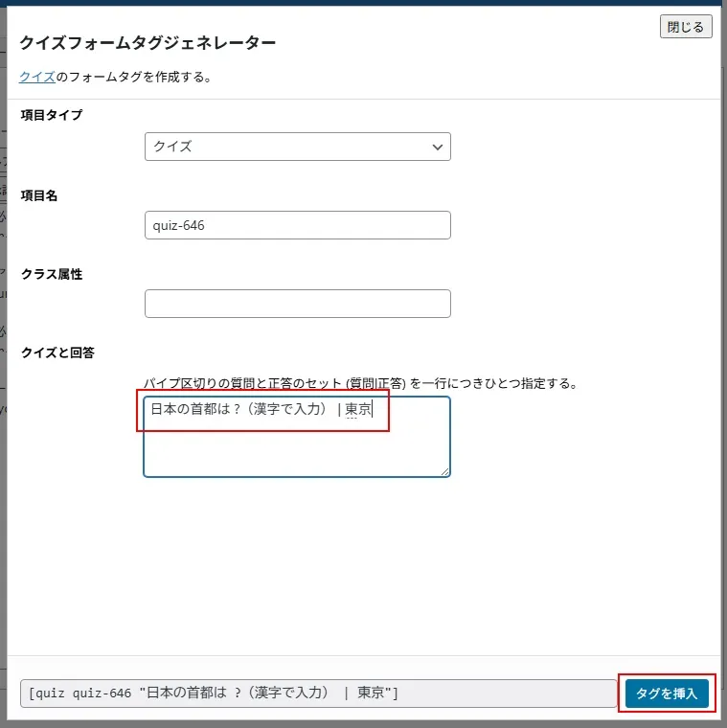Click the クイズフォームタグジェネレーター heading
727x728 pixels.
(x=148, y=43)
